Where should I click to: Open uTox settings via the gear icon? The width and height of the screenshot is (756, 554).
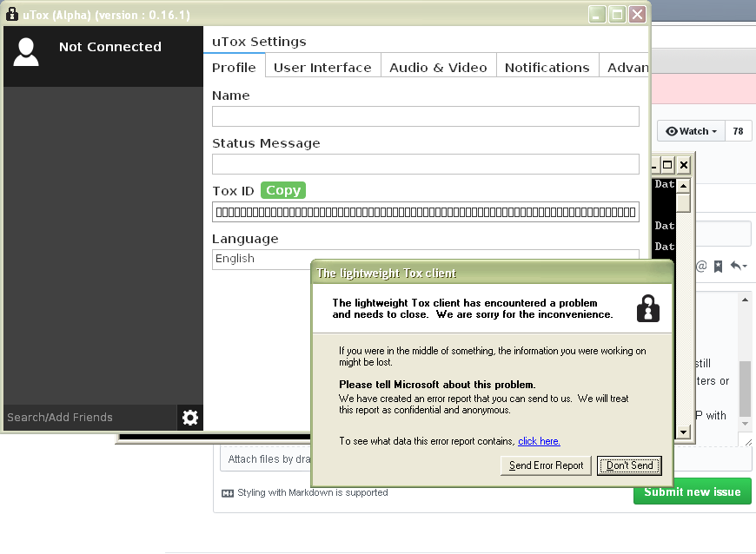tap(189, 417)
